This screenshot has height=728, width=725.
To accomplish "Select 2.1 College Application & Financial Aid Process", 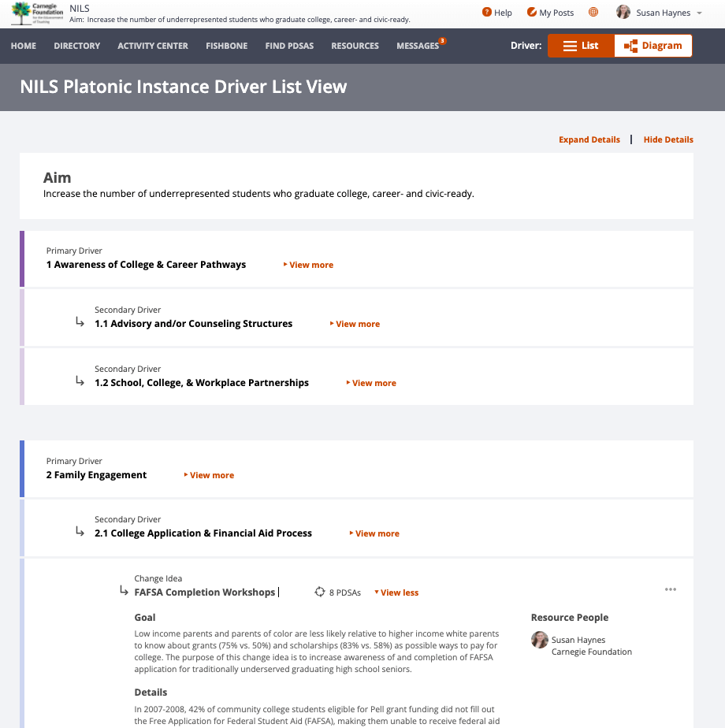I will [x=203, y=533].
